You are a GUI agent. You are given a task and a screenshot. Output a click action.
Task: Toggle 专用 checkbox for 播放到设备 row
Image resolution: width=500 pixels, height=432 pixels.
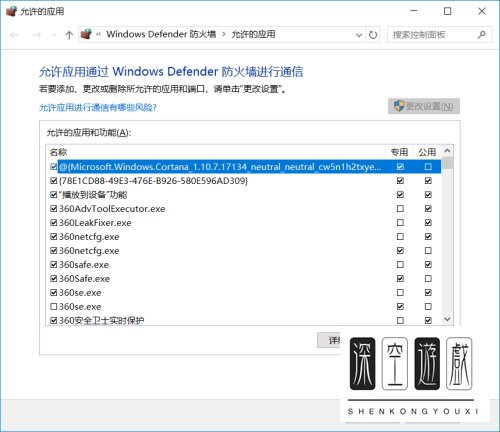(400, 195)
